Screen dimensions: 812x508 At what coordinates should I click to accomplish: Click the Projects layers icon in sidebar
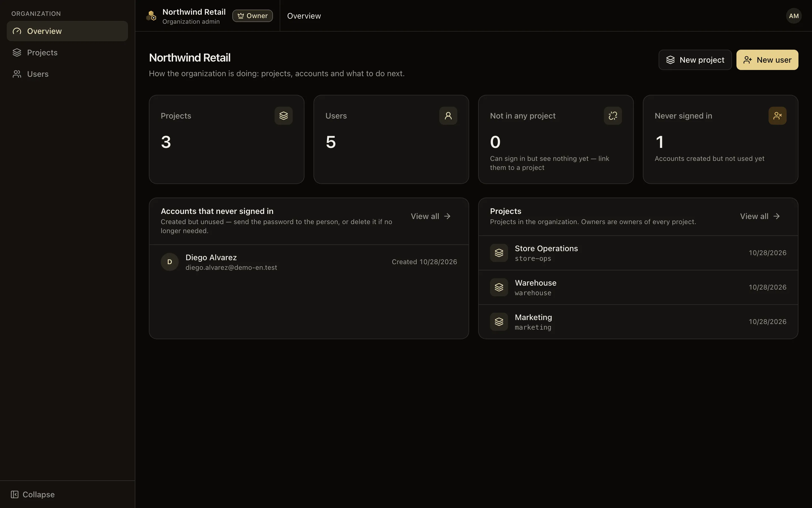point(17,52)
